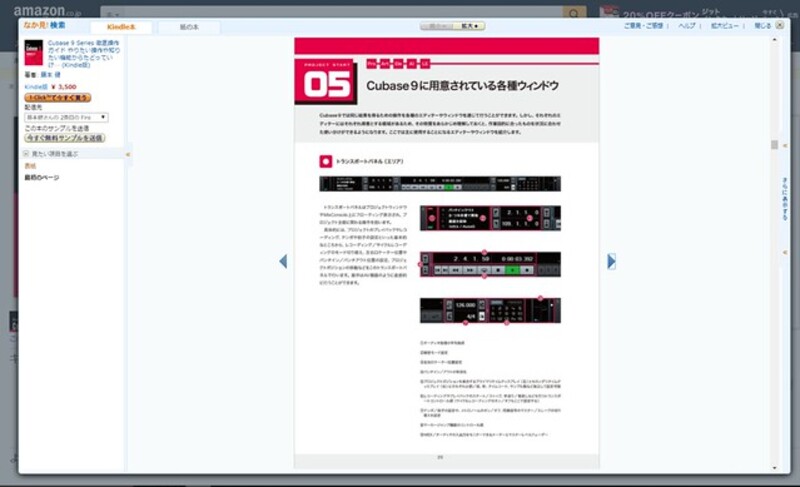Expand the さらにおすすめ side panel
This screenshot has width=800, height=487.
pyautogui.click(x=785, y=199)
